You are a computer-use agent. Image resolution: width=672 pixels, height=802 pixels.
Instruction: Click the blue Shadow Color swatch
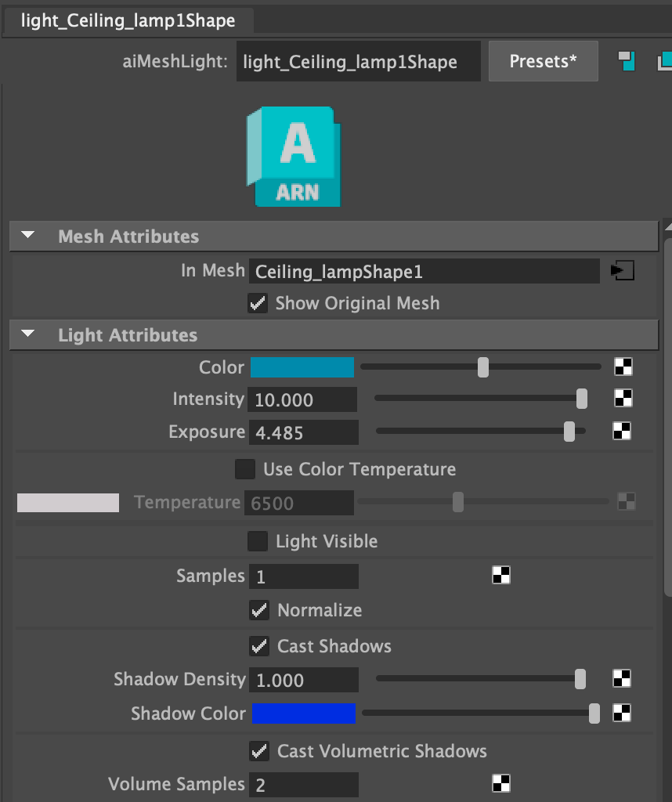302,713
